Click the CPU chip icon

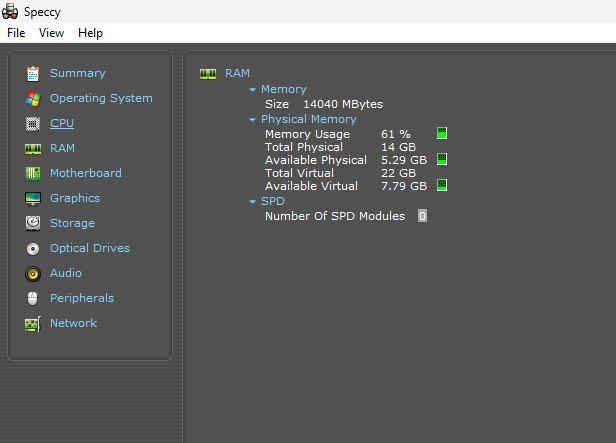[33, 124]
